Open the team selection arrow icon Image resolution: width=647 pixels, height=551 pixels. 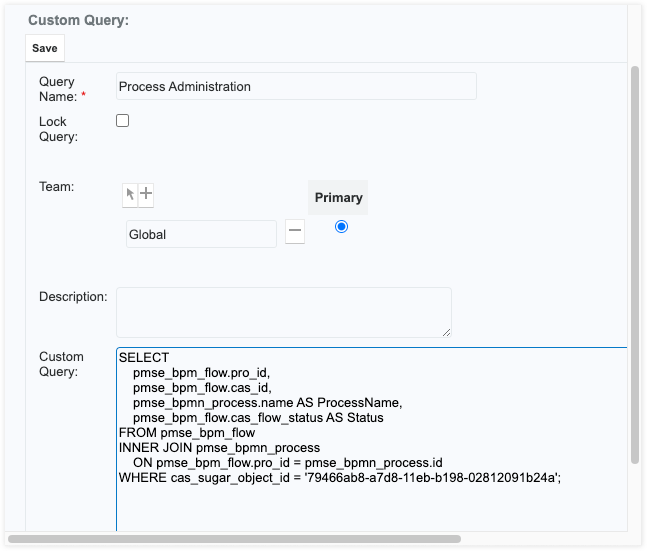pos(130,195)
